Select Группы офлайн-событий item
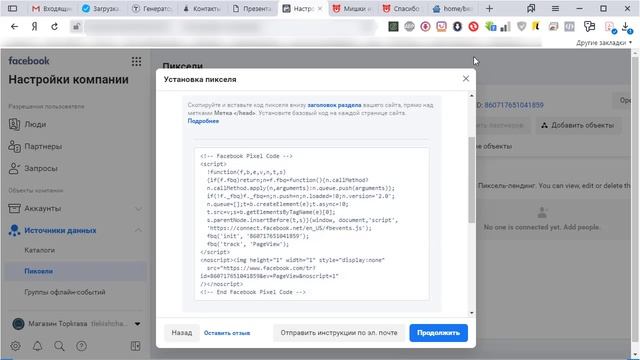This screenshot has width=640, height=360. coord(65,292)
